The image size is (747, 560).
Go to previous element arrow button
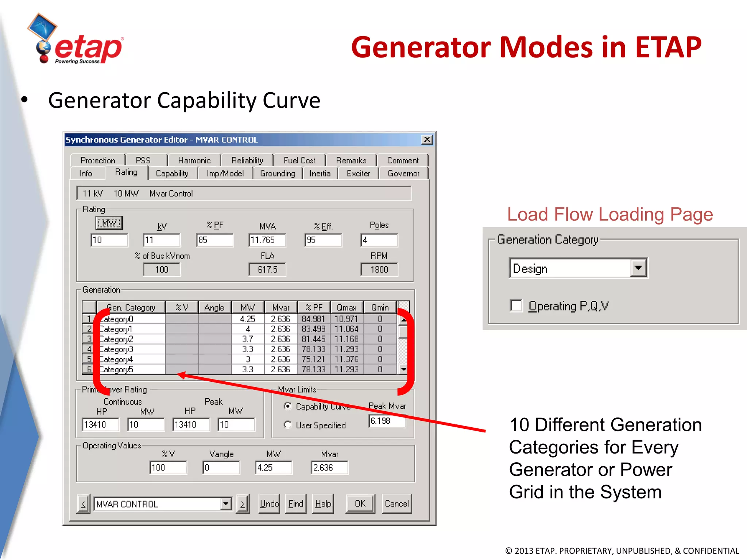click(83, 504)
